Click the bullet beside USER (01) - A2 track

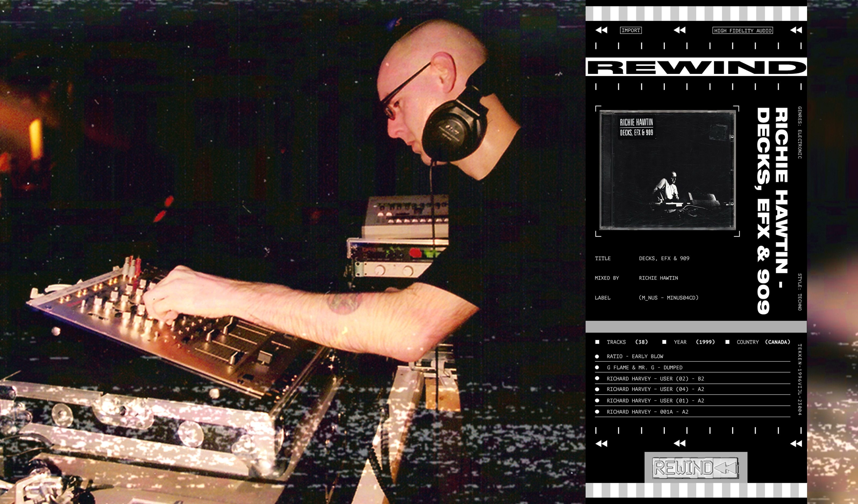click(597, 401)
